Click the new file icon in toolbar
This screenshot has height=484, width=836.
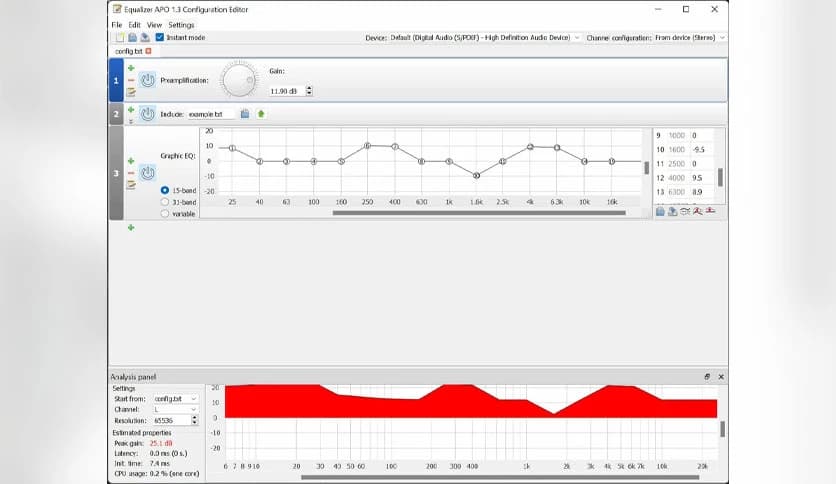tap(119, 37)
